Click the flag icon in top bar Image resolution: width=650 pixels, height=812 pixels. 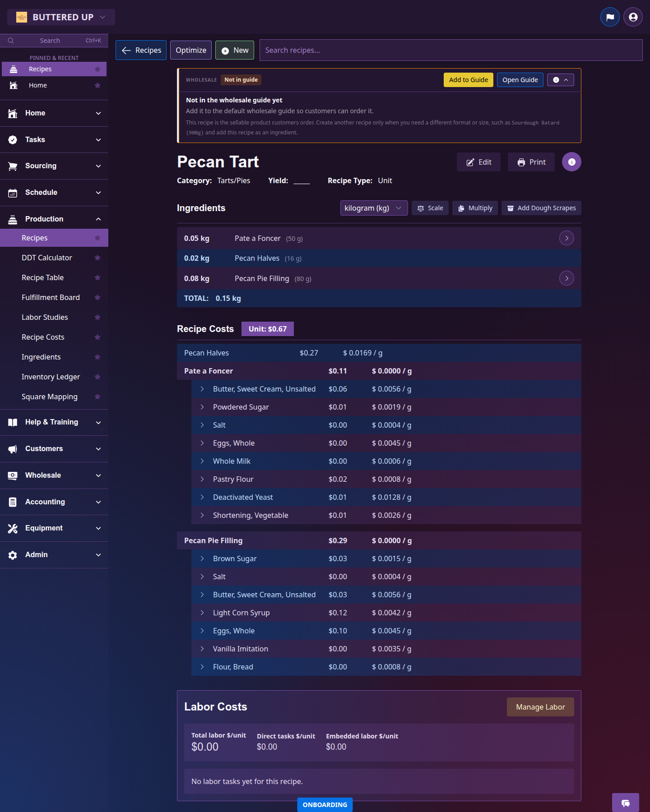click(x=610, y=17)
